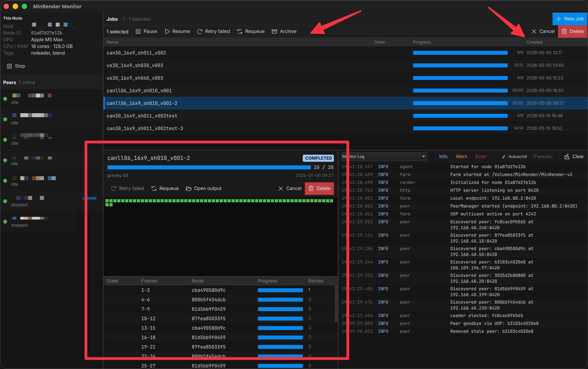The width and height of the screenshot is (588, 369).
Task: Click the Open output button
Action: [x=204, y=189]
